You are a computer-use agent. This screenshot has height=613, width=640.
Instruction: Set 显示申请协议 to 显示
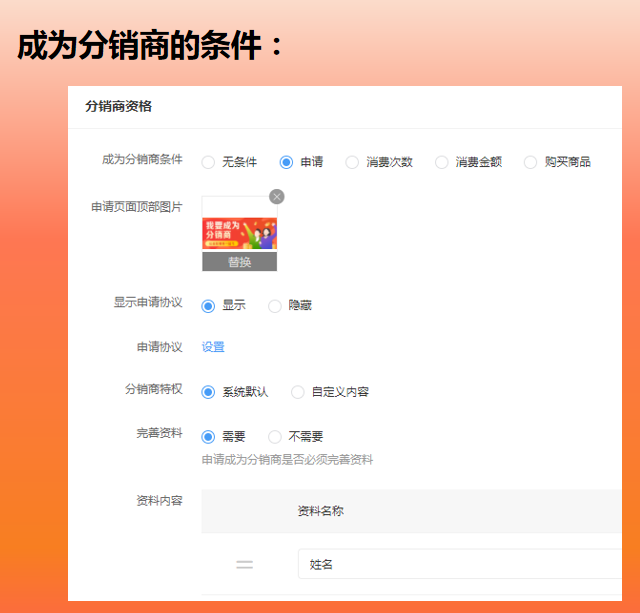point(209,306)
